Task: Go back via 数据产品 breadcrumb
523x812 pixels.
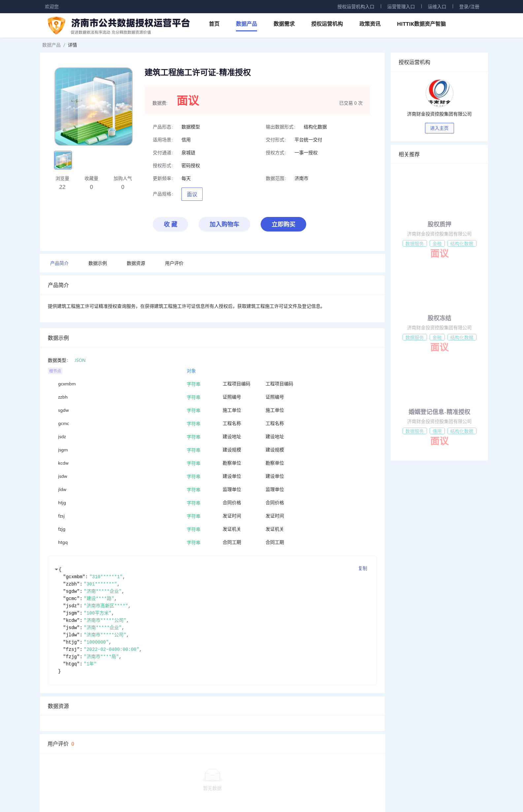Action: (x=51, y=45)
